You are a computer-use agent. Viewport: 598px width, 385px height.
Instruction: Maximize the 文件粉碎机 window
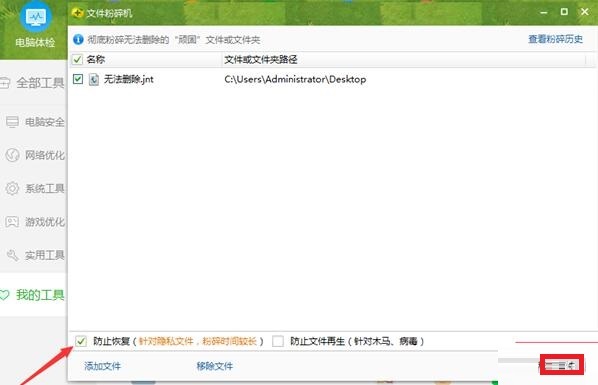click(x=564, y=12)
